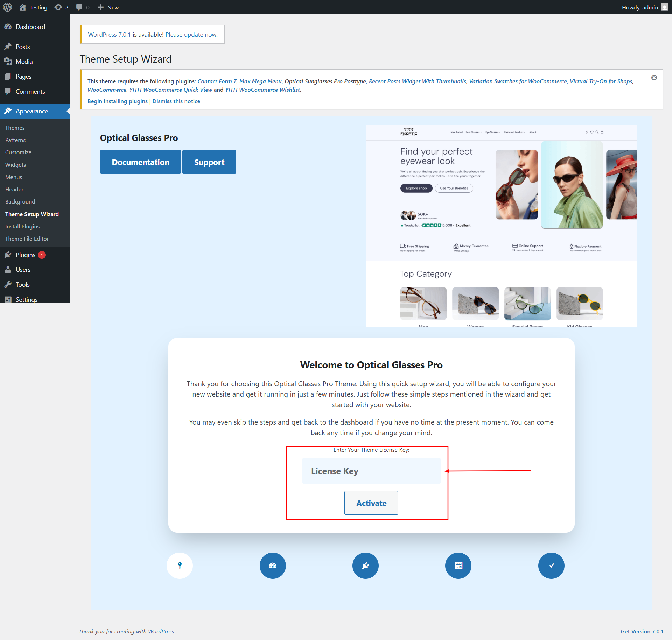The image size is (672, 640).
Task: Click the Documentation button
Action: click(x=140, y=162)
